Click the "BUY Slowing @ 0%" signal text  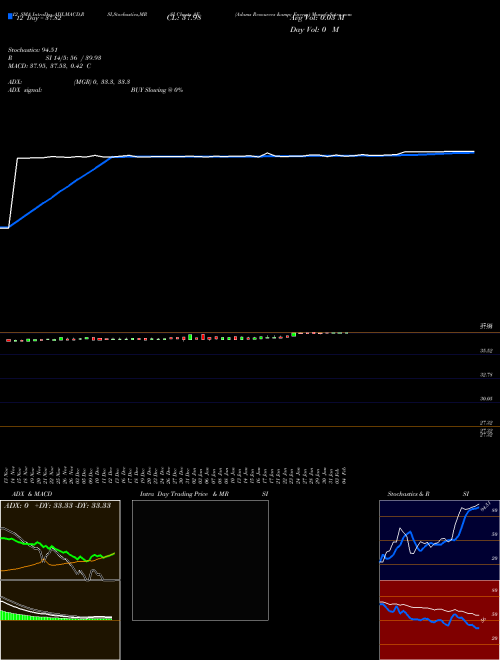click(157, 90)
